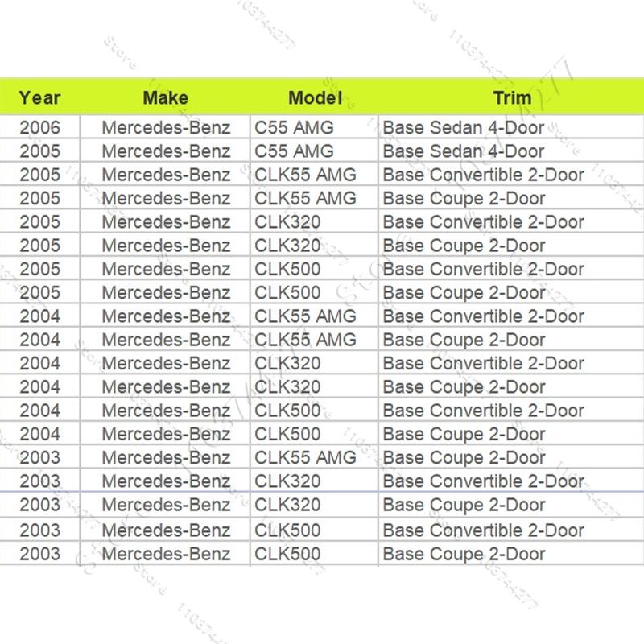Select Base Coupe trim of 2005 CLK55 AMG
This screenshot has height=644, width=644.
point(464,198)
